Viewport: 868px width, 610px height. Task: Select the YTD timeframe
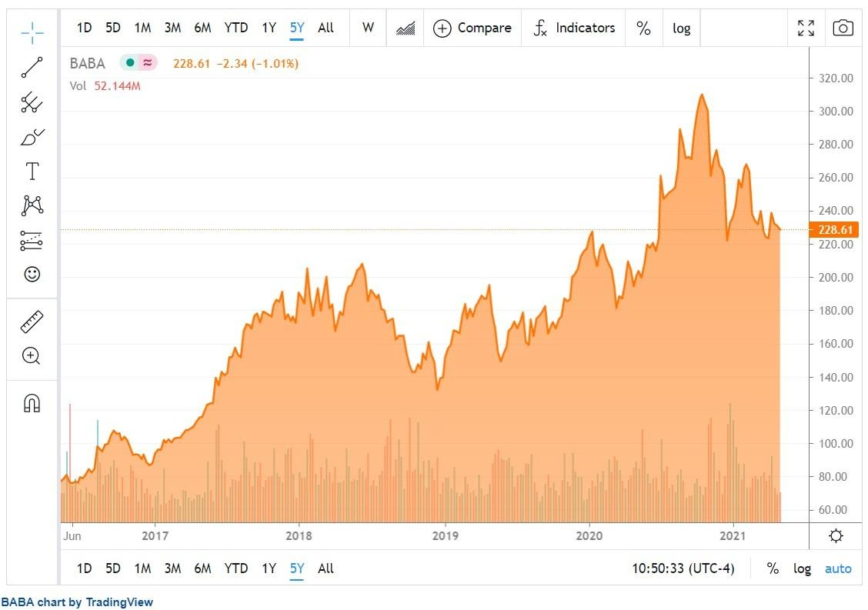click(236, 28)
